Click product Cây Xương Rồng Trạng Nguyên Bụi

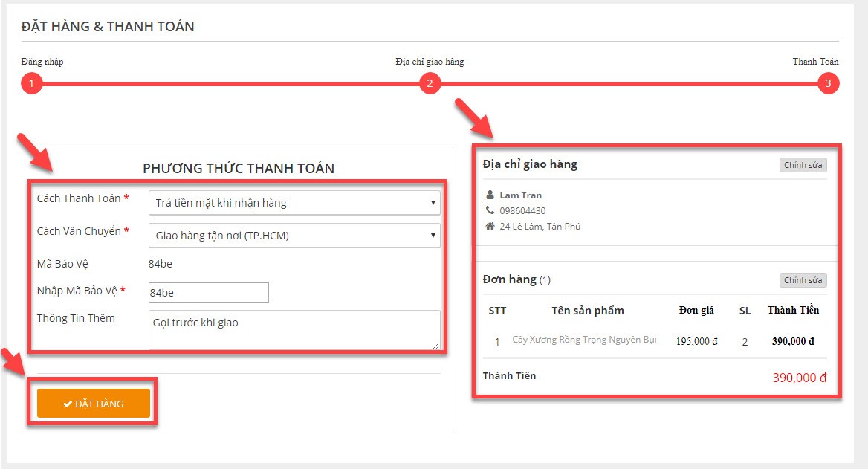click(x=584, y=340)
